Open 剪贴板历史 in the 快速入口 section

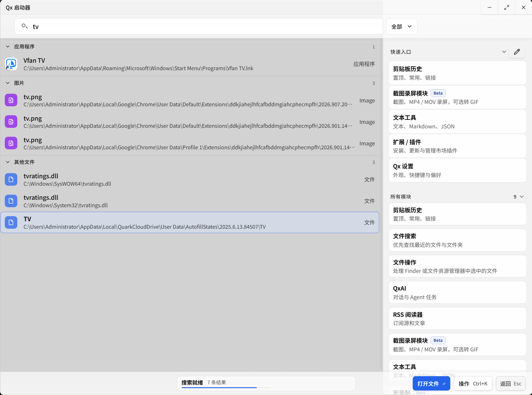(457, 73)
